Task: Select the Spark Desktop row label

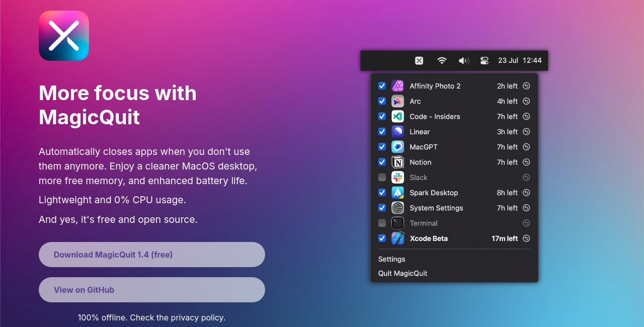Action: (x=434, y=193)
